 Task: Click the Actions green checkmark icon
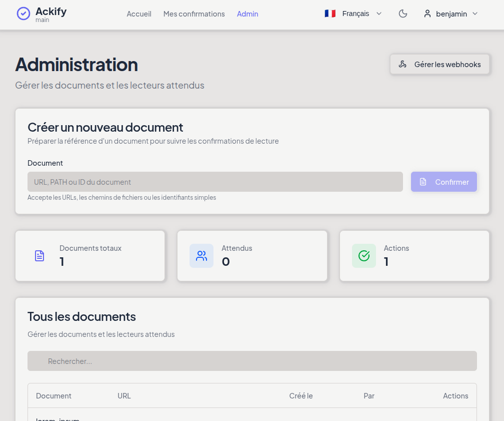364,256
